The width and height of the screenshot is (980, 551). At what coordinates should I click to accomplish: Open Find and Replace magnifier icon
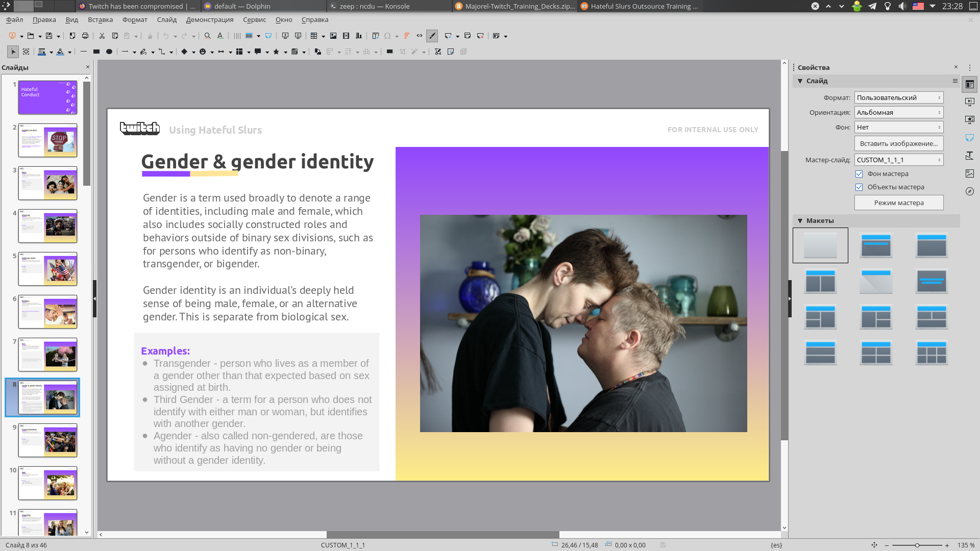coord(207,36)
